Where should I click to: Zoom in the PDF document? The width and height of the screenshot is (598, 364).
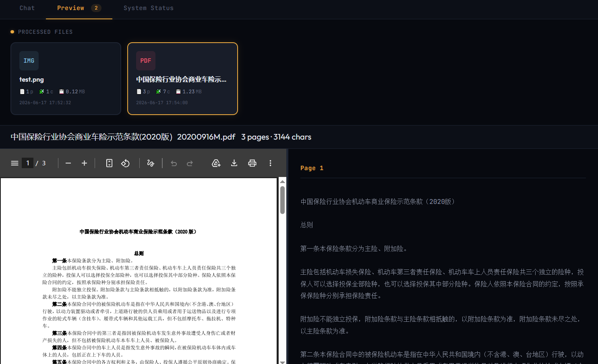84,163
